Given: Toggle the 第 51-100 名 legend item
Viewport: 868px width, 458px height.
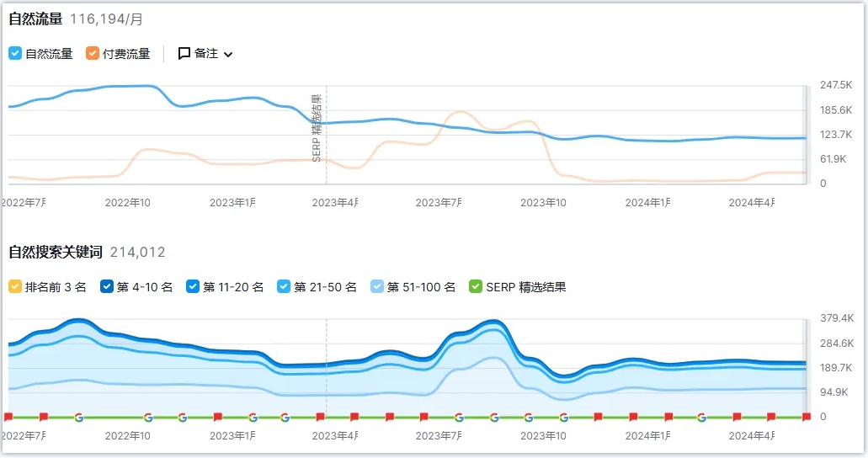Looking at the screenshot, I should [x=377, y=286].
